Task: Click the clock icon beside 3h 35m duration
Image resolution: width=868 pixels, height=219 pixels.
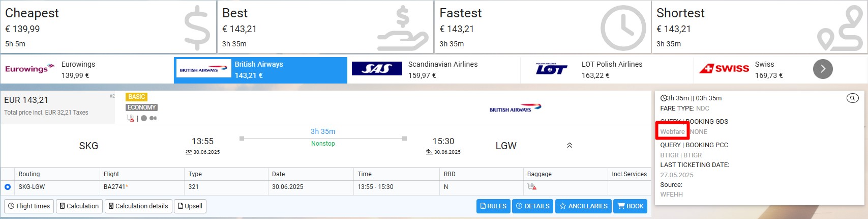Action: click(664, 98)
